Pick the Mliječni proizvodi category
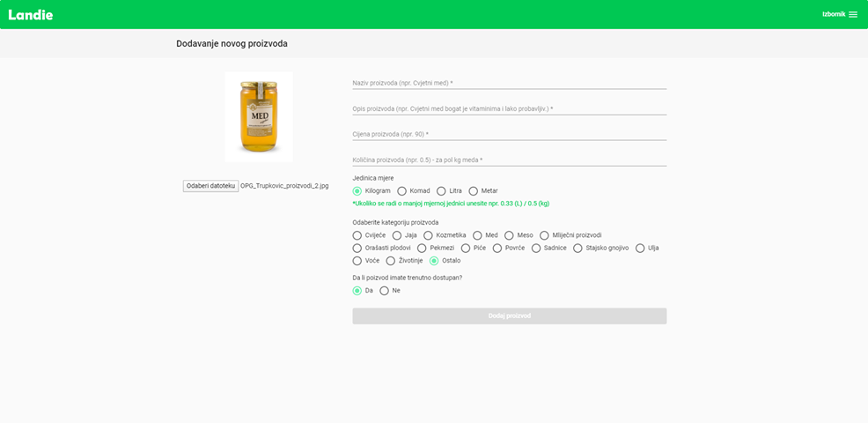The image size is (868, 423). point(545,235)
